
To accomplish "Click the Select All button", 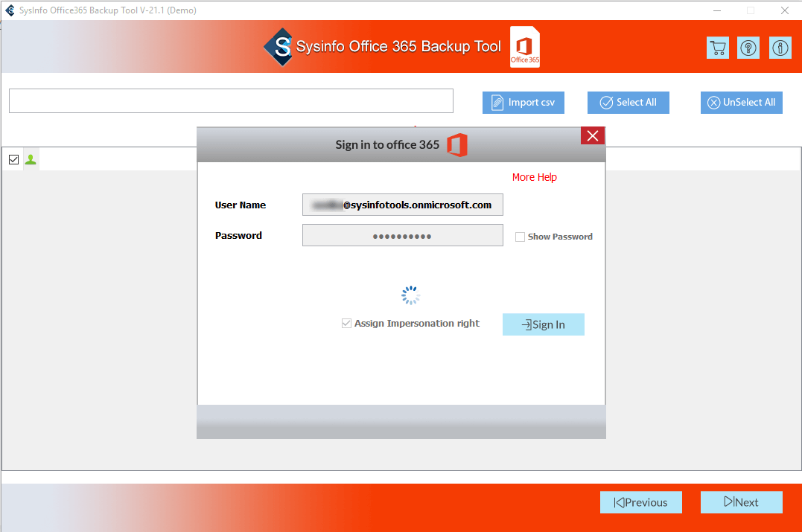I will pyautogui.click(x=628, y=102).
